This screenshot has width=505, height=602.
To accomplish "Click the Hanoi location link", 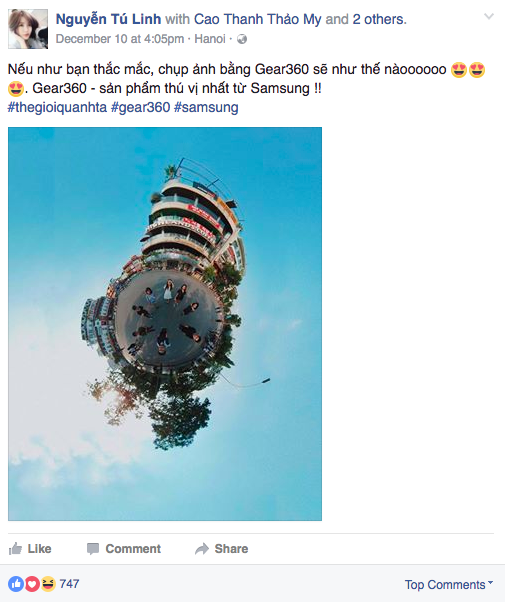I will tap(210, 39).
